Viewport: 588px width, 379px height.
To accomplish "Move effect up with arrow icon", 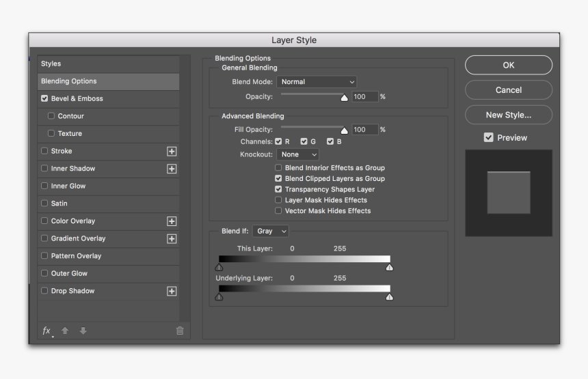I will [x=65, y=331].
